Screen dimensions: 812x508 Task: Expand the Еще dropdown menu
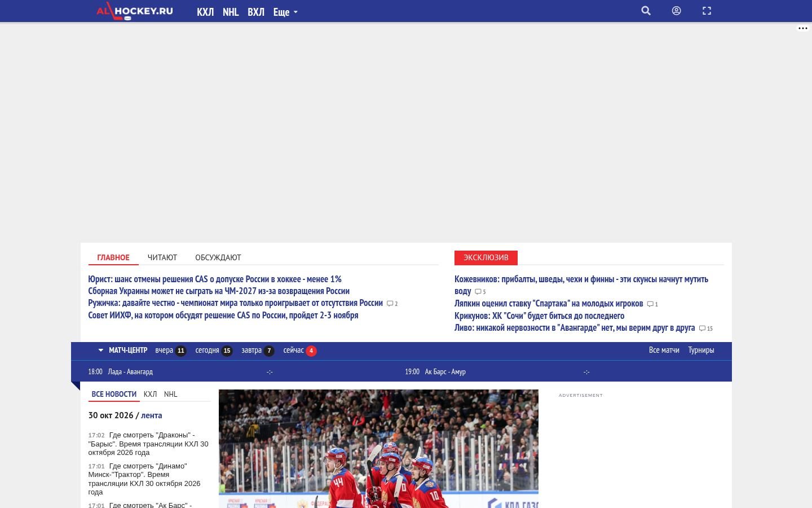[x=285, y=12]
